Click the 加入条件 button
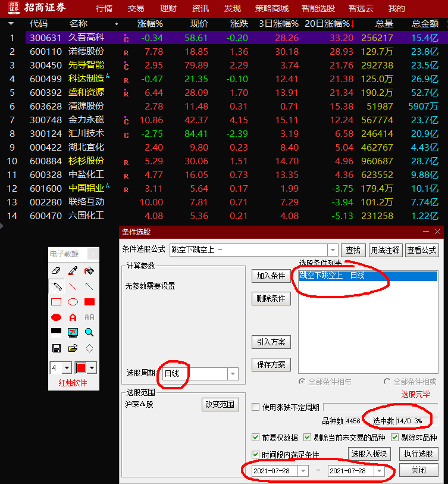This screenshot has height=484, width=448. tap(271, 276)
